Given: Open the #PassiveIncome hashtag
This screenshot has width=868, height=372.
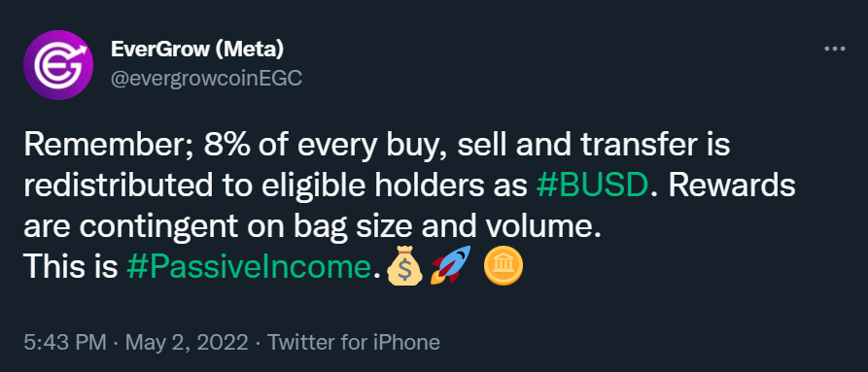Looking at the screenshot, I should point(249,269).
